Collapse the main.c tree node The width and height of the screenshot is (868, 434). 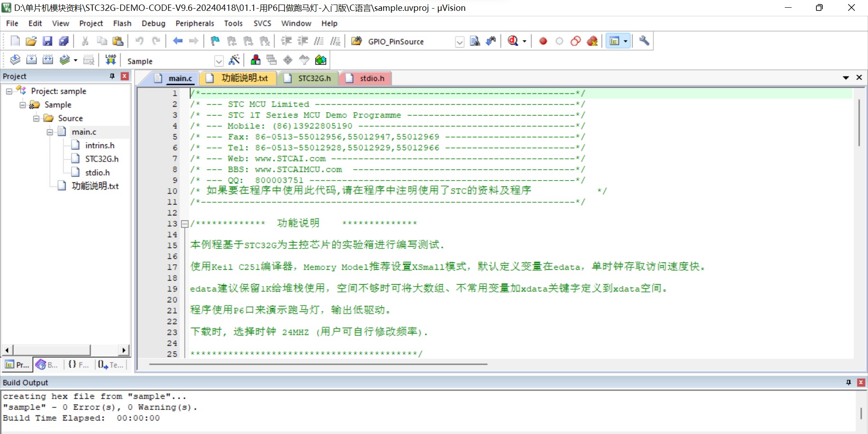pyautogui.click(x=50, y=132)
